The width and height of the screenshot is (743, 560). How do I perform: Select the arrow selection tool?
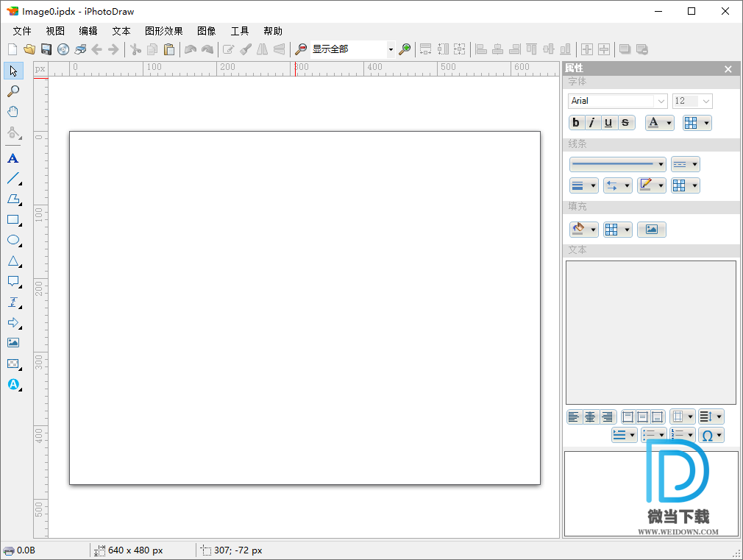[13, 71]
